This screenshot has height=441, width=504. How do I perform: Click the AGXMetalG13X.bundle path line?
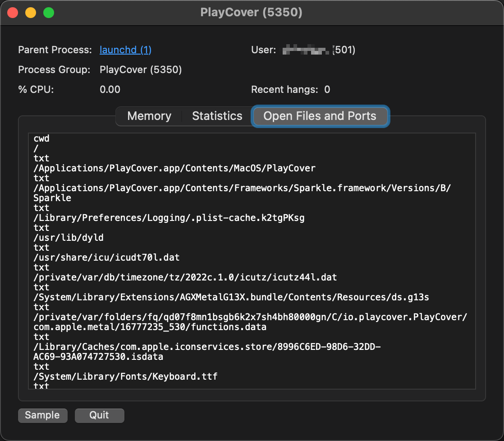231,297
